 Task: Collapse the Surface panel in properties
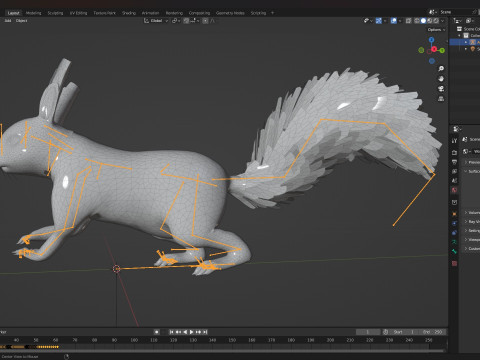[x=472, y=171]
